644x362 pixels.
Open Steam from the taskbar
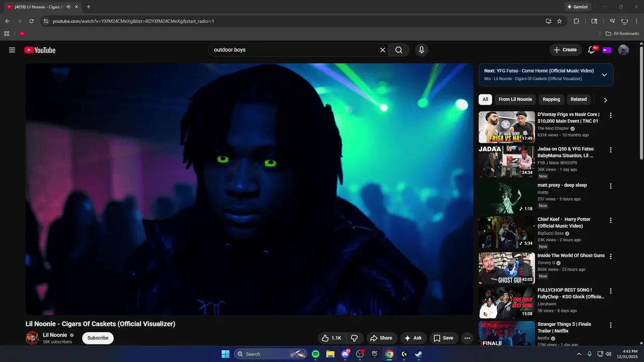click(x=419, y=354)
